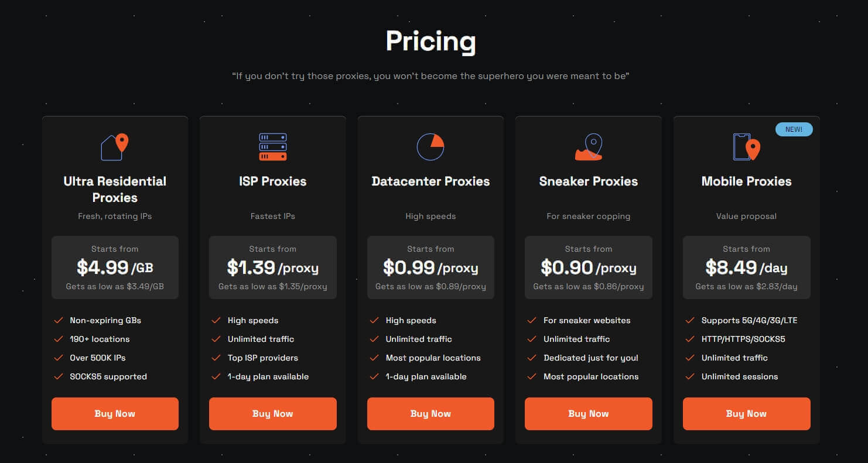The width and height of the screenshot is (868, 463).
Task: Click the $8.49 /day price box
Action: click(746, 267)
